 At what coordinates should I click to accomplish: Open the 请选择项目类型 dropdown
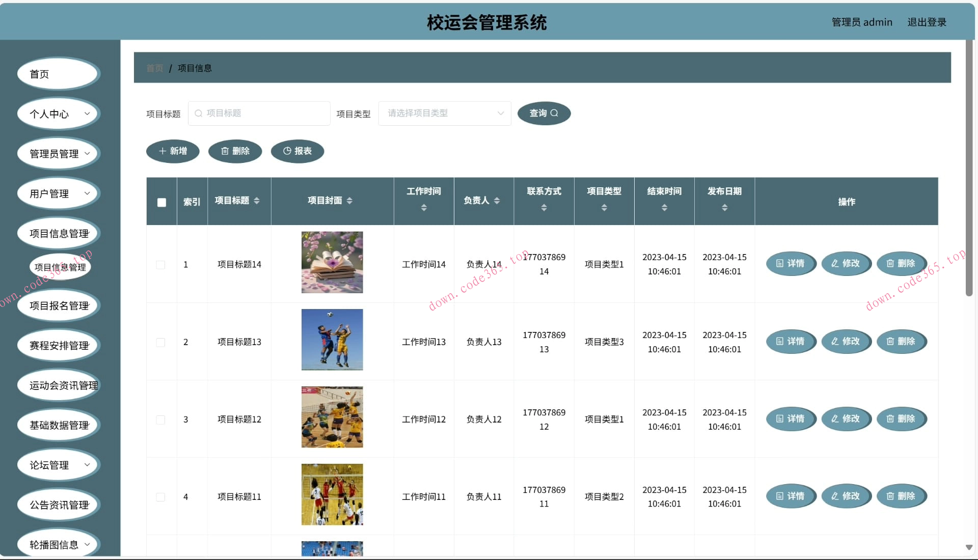pyautogui.click(x=444, y=113)
